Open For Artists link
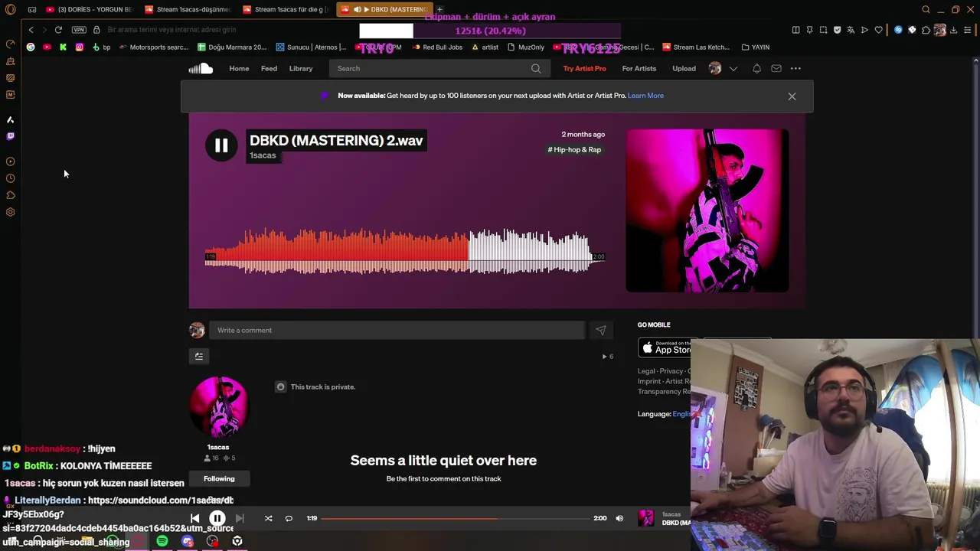980x551 pixels. click(x=639, y=68)
